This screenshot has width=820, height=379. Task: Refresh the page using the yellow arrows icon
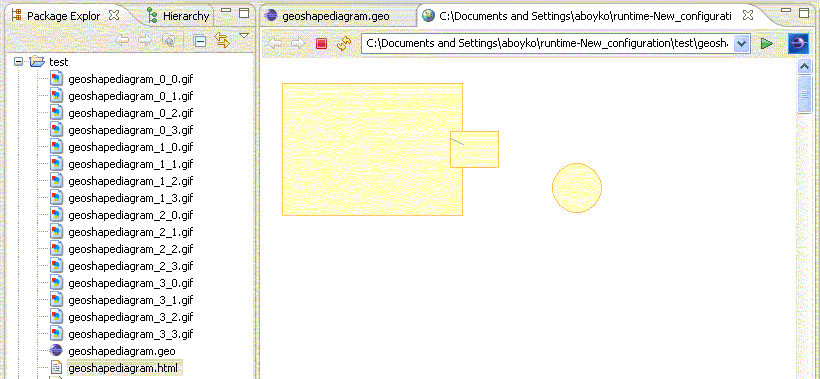pyautogui.click(x=343, y=43)
